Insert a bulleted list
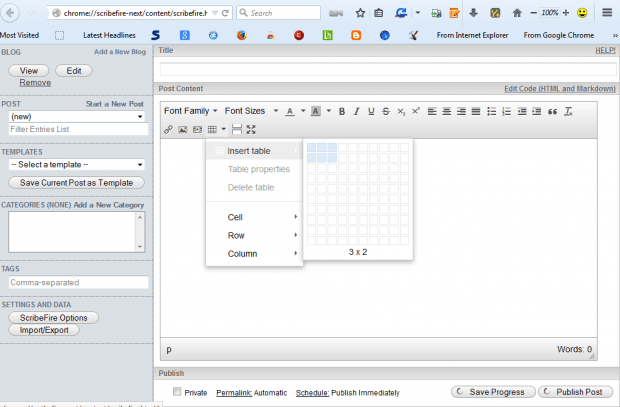Screen dimensions: 620x407 coord(492,111)
